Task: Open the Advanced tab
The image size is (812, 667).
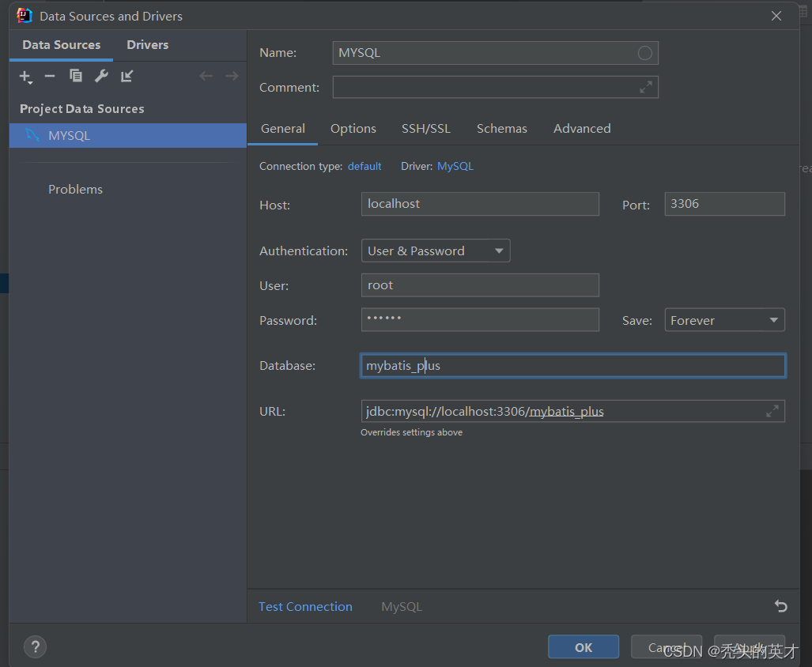Action: coord(582,128)
